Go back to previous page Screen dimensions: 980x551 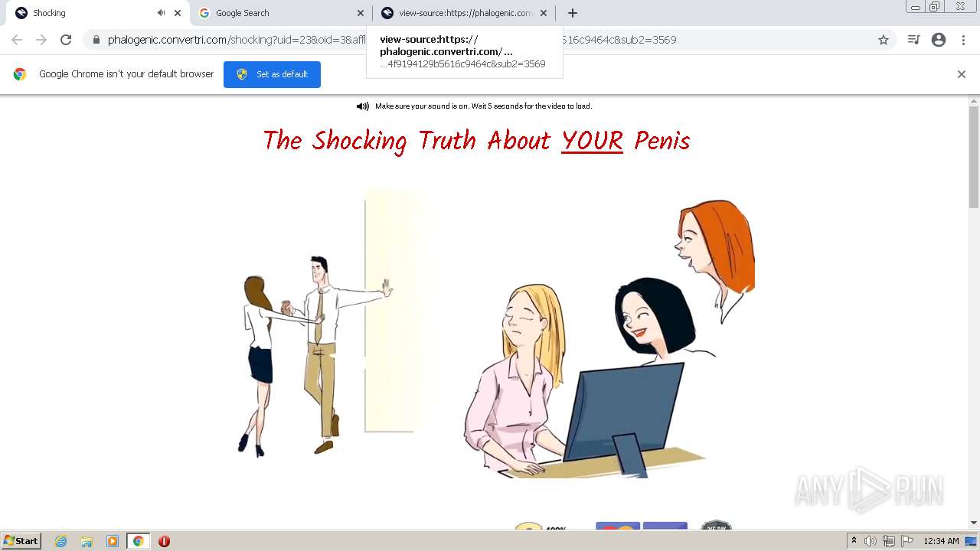[17, 40]
